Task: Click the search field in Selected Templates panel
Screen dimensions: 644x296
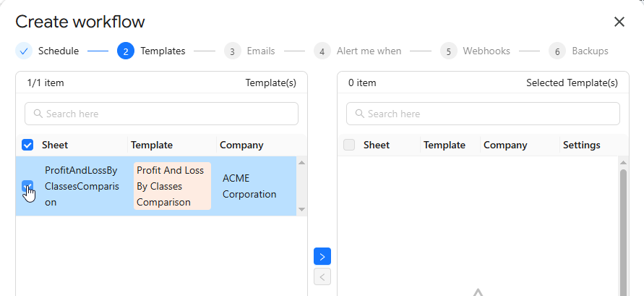Action: [x=483, y=114]
